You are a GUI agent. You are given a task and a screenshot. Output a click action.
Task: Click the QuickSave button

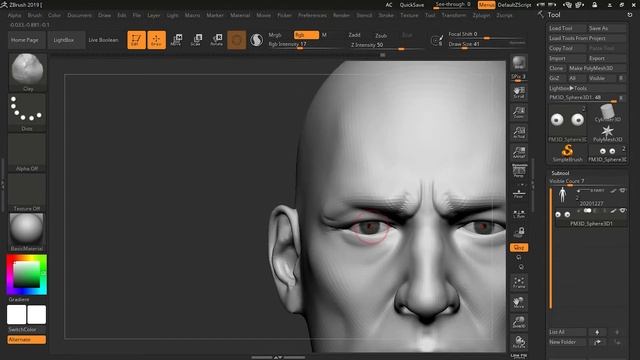tap(411, 5)
